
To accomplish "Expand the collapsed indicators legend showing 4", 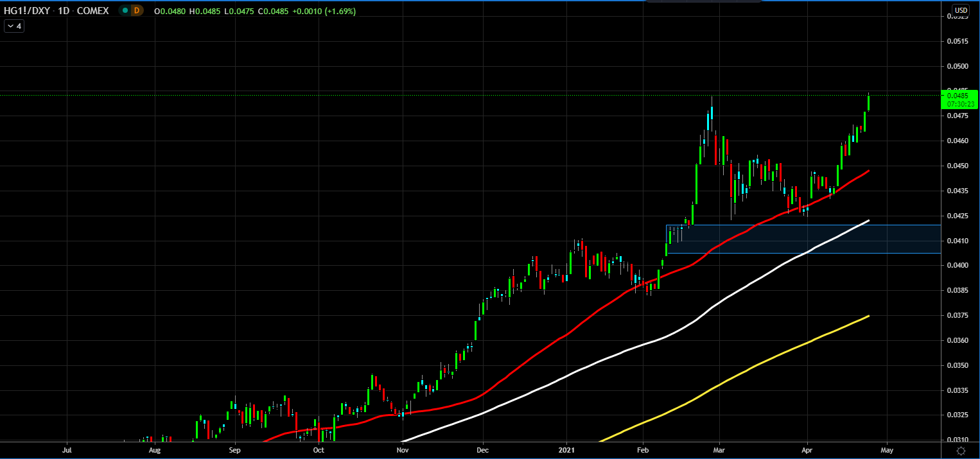I will pyautogui.click(x=14, y=26).
